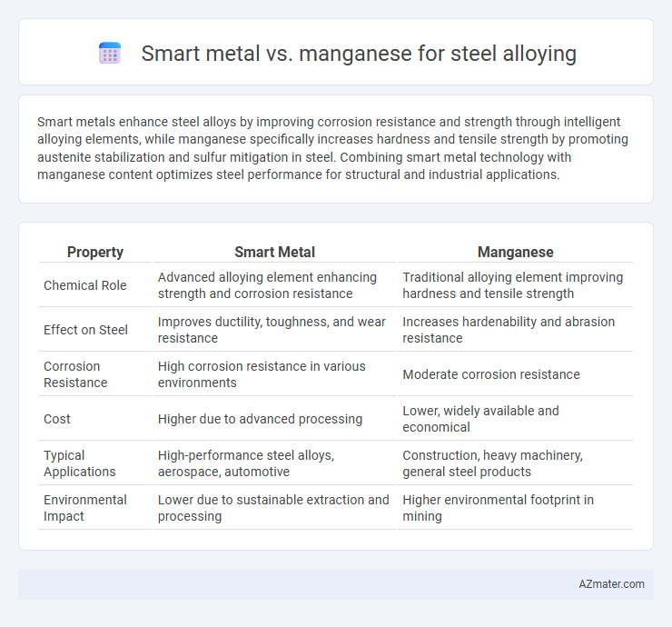Click the 'Environmental Impact' row label

click(84, 508)
